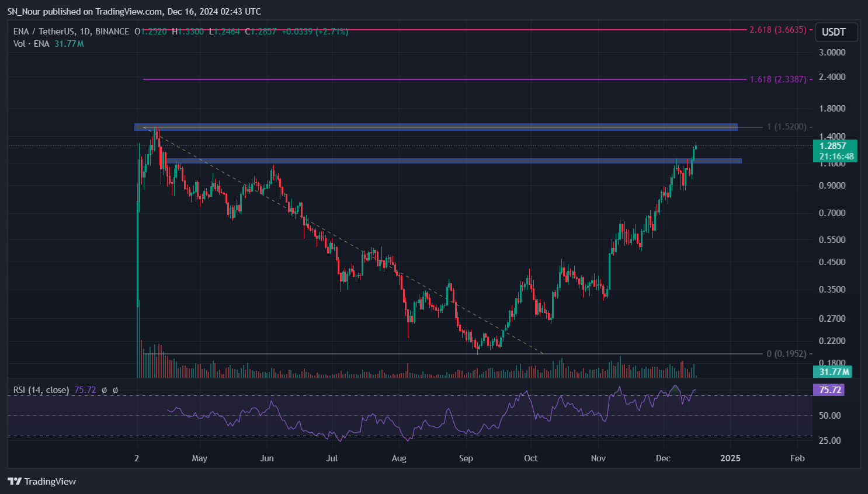868x494 pixels.
Task: Click the 2025 label on time axis
Action: pos(730,458)
